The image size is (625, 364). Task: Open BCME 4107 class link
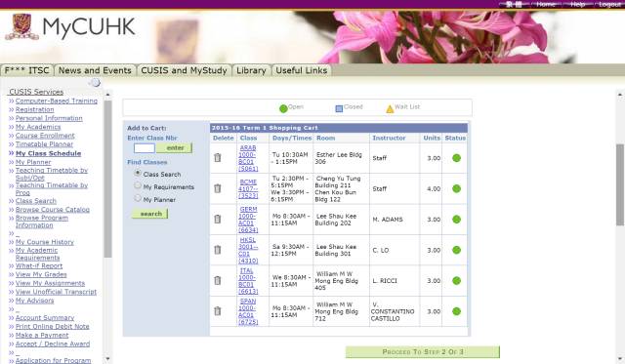(x=248, y=188)
